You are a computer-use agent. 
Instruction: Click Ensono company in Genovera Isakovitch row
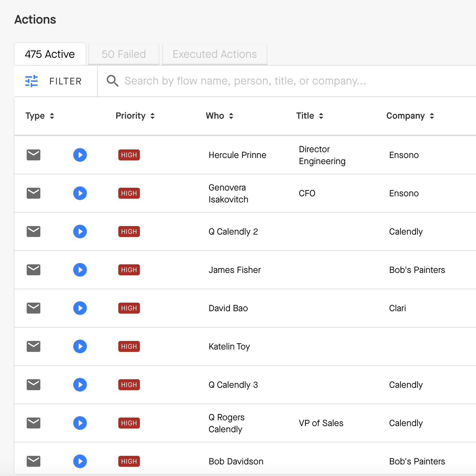(x=404, y=193)
